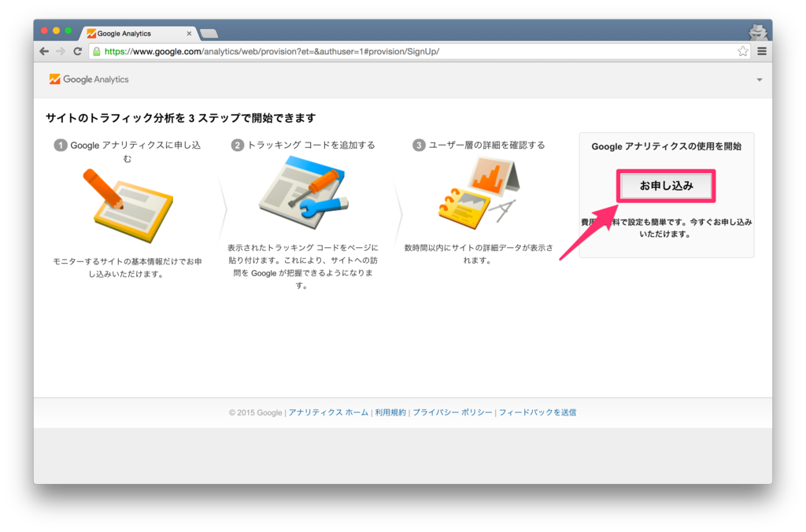Open the 利用規約 terms link
The image size is (806, 532).
point(390,412)
